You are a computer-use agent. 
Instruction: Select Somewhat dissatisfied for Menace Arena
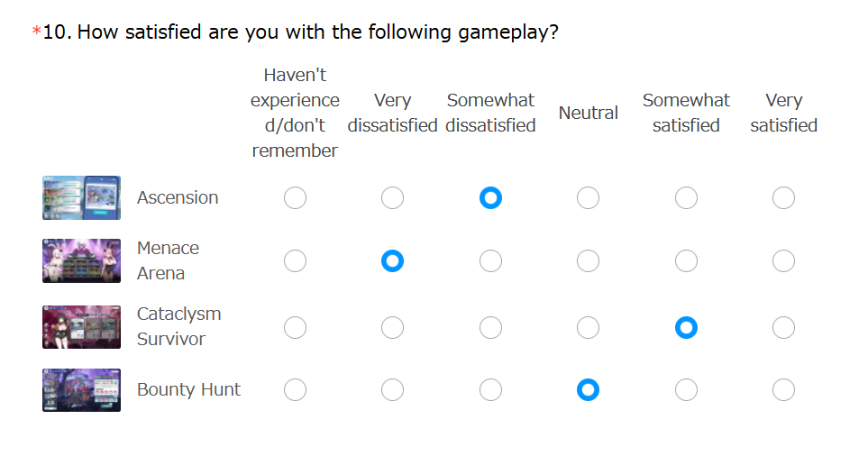click(x=490, y=260)
